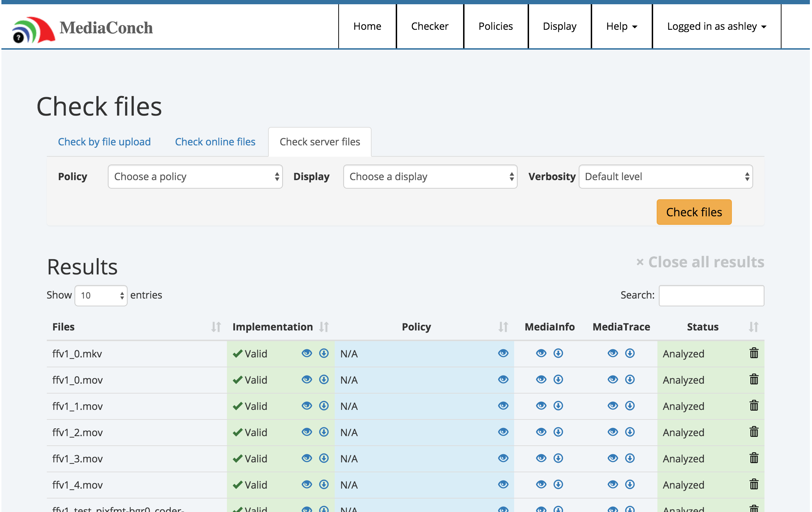View MediaTrace report for ffv1_2.mov

pyautogui.click(x=613, y=432)
